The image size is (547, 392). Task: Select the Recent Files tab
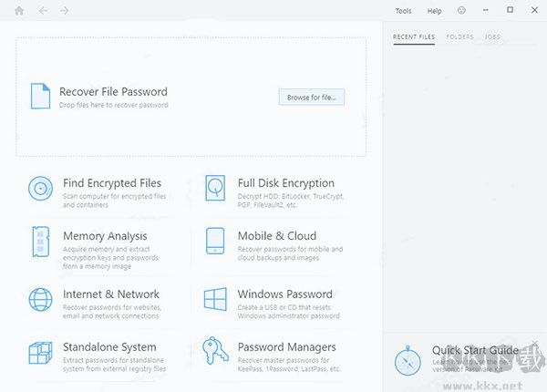(414, 37)
